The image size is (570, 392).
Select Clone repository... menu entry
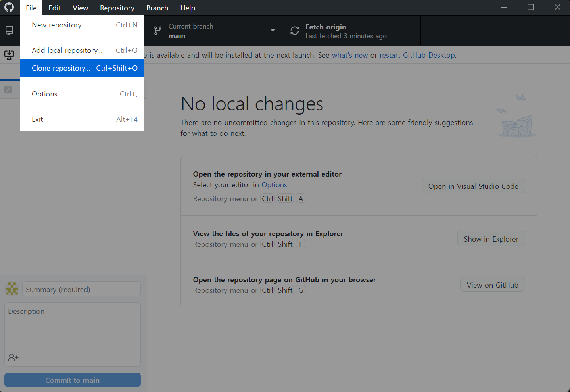82,68
